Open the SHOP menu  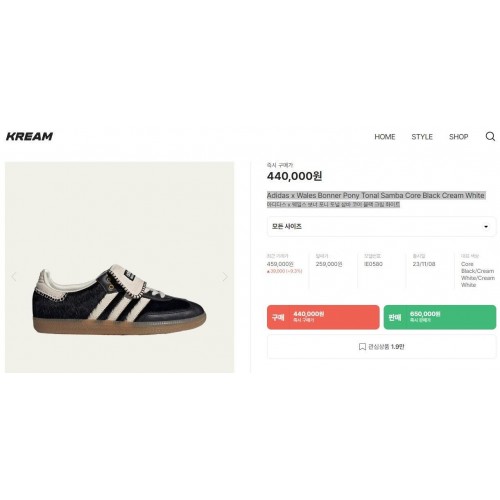(x=458, y=137)
